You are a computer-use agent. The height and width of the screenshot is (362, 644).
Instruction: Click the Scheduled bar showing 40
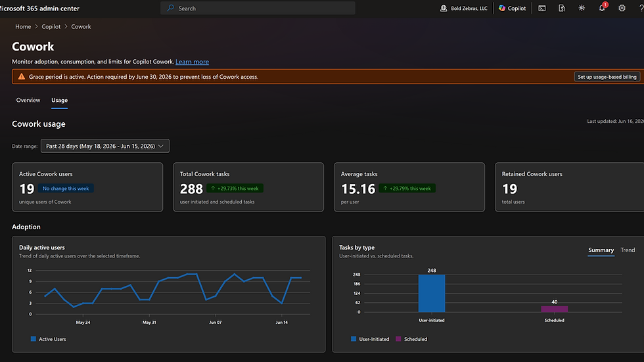click(x=555, y=309)
